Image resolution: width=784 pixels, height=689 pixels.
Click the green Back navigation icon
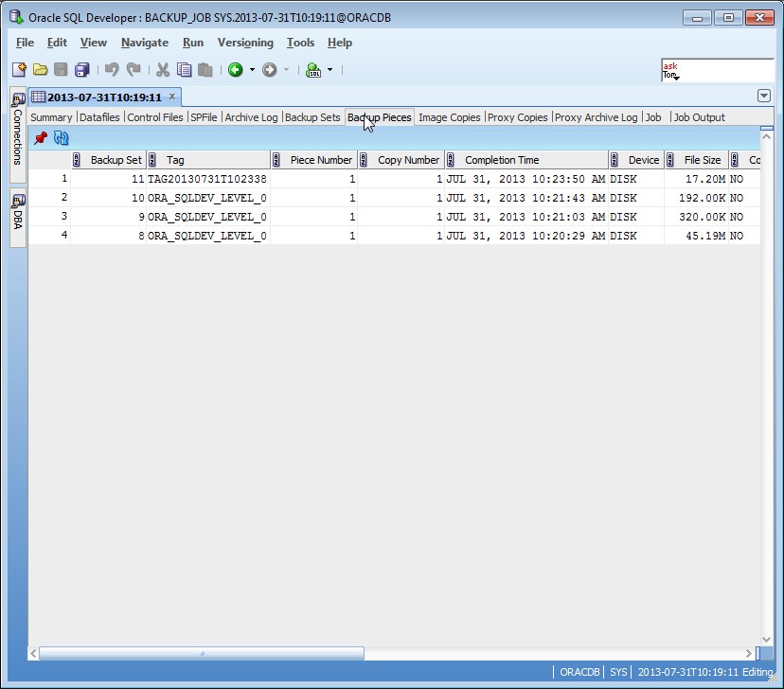[x=236, y=69]
